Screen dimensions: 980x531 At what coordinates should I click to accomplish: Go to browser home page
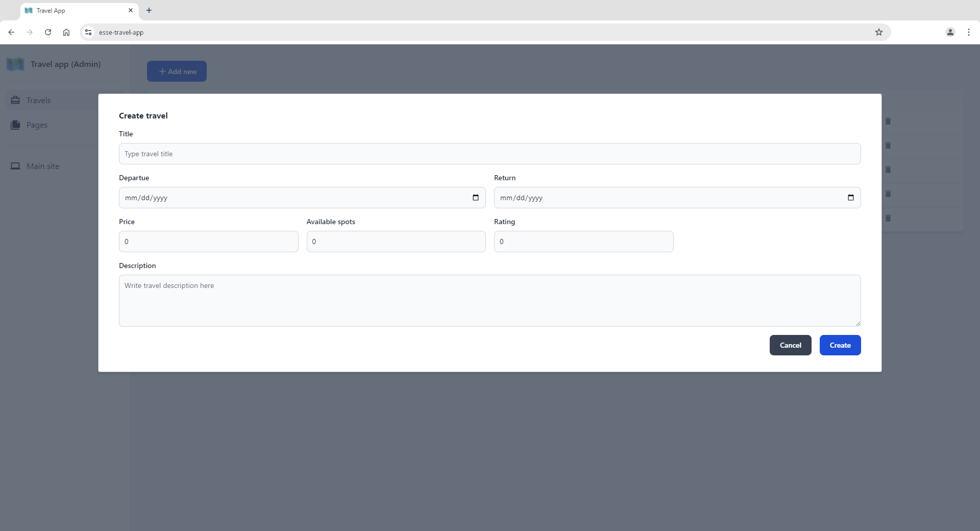[66, 32]
